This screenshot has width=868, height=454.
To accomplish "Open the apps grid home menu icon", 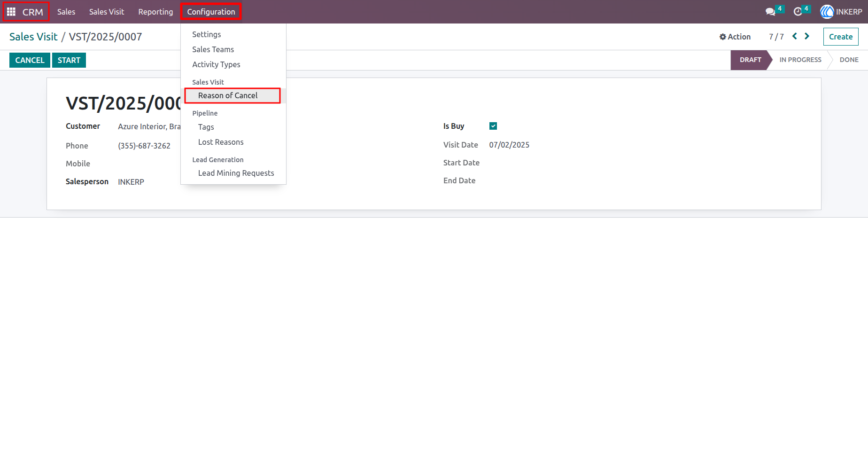I will click(x=11, y=12).
